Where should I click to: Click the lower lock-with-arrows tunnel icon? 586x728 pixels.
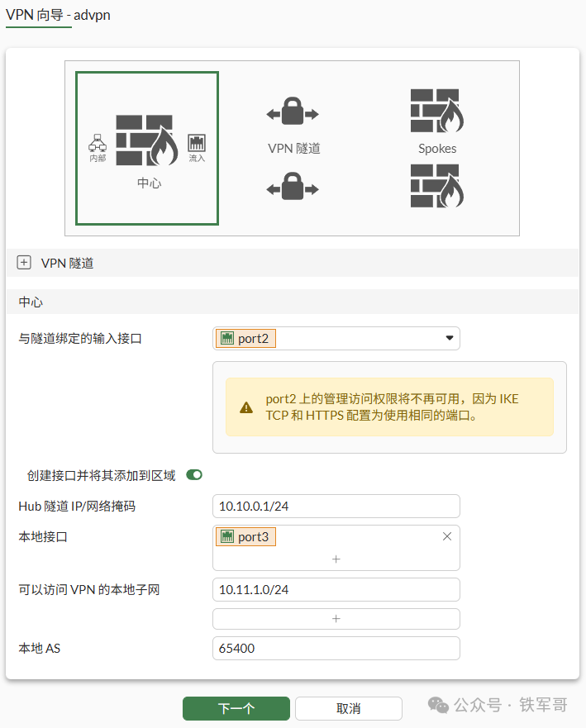tap(293, 186)
